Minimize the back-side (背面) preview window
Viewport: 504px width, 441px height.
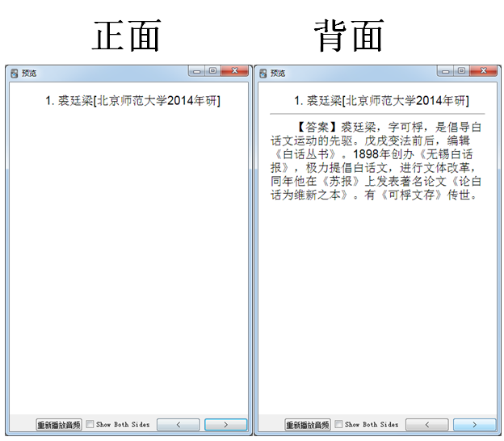point(446,71)
